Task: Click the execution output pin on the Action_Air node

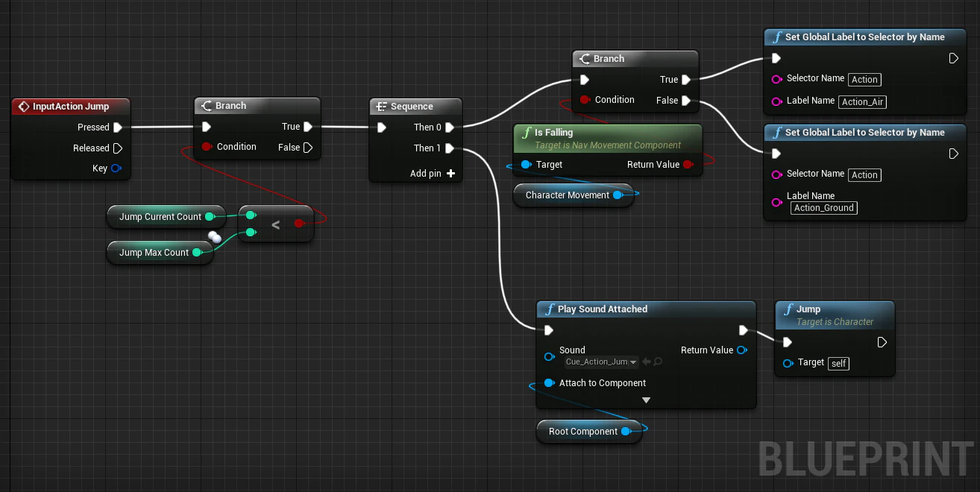Action: (x=953, y=58)
